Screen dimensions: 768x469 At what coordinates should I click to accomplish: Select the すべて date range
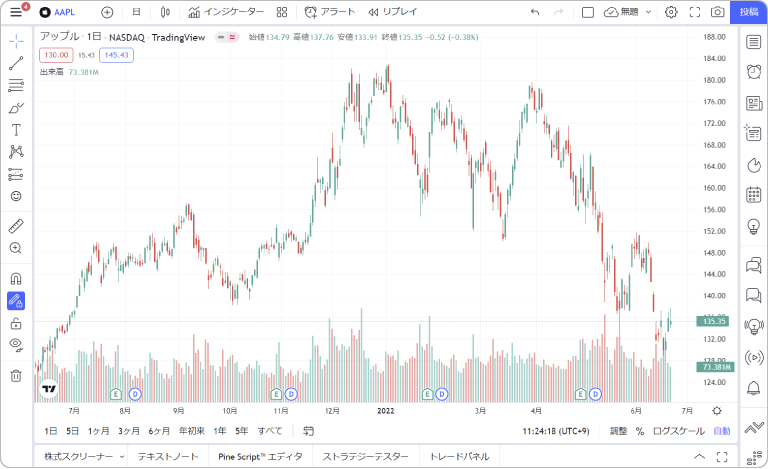(x=270, y=431)
